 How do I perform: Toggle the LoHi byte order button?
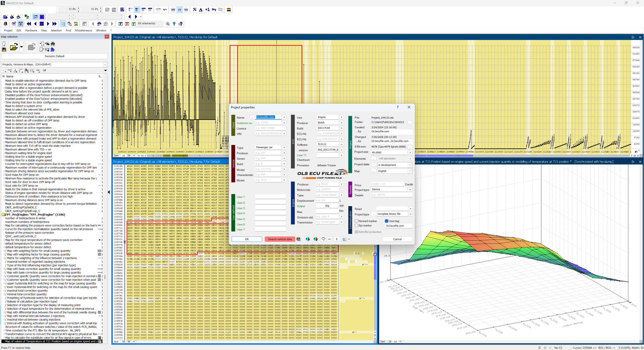pyautogui.click(x=158, y=10)
